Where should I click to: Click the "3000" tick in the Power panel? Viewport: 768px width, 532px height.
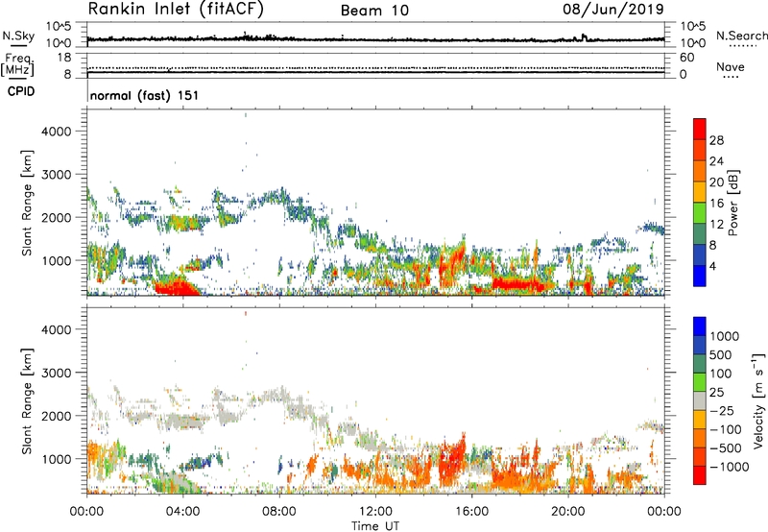[x=57, y=175]
